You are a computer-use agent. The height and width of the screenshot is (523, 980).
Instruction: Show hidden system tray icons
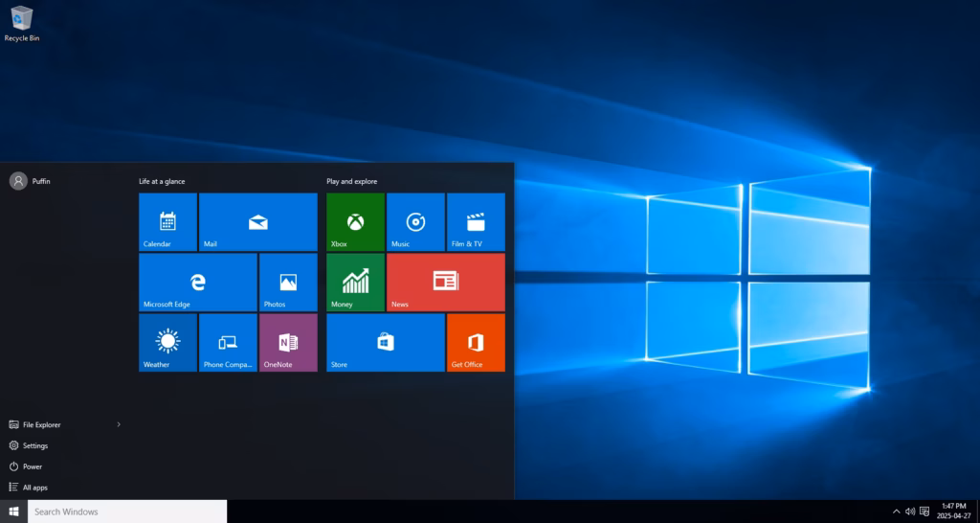[x=896, y=512]
